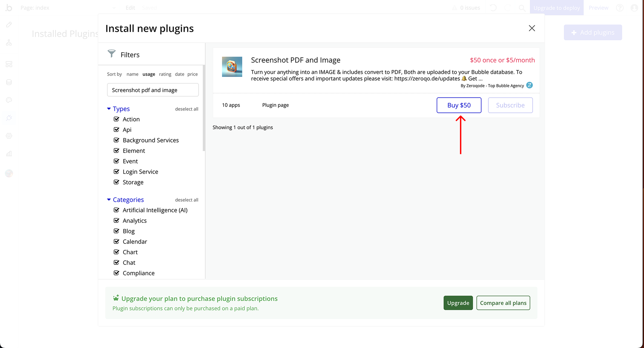Open the Design tab pencil icon
644x348 pixels.
pos(9,24)
